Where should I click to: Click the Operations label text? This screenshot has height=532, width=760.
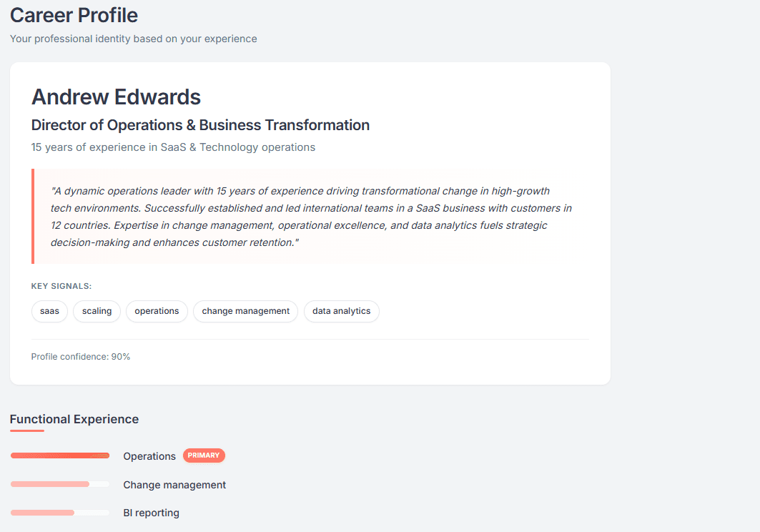149,455
